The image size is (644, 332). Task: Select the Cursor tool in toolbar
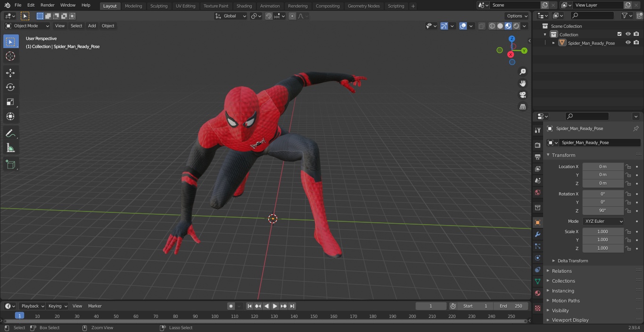click(x=10, y=56)
